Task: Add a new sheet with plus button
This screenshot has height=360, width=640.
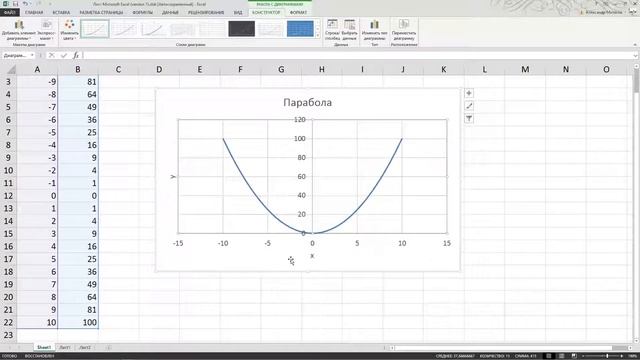Action: click(109, 347)
